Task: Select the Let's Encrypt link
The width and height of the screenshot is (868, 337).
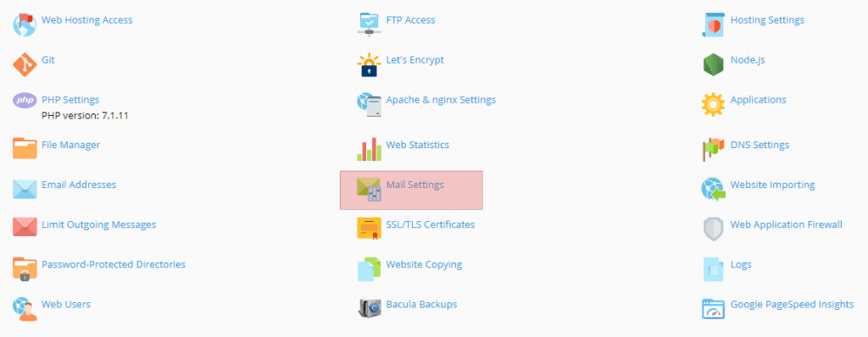Action: pyautogui.click(x=415, y=60)
